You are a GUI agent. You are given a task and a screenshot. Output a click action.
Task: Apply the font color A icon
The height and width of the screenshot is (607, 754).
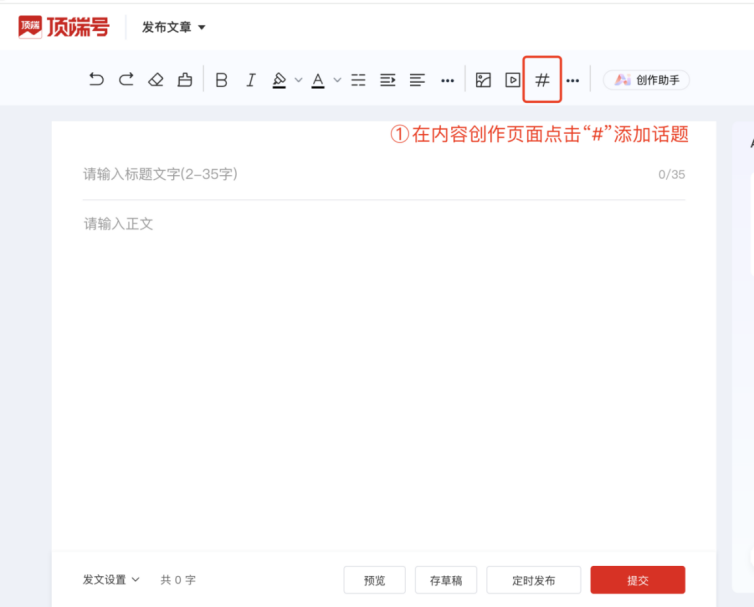318,80
